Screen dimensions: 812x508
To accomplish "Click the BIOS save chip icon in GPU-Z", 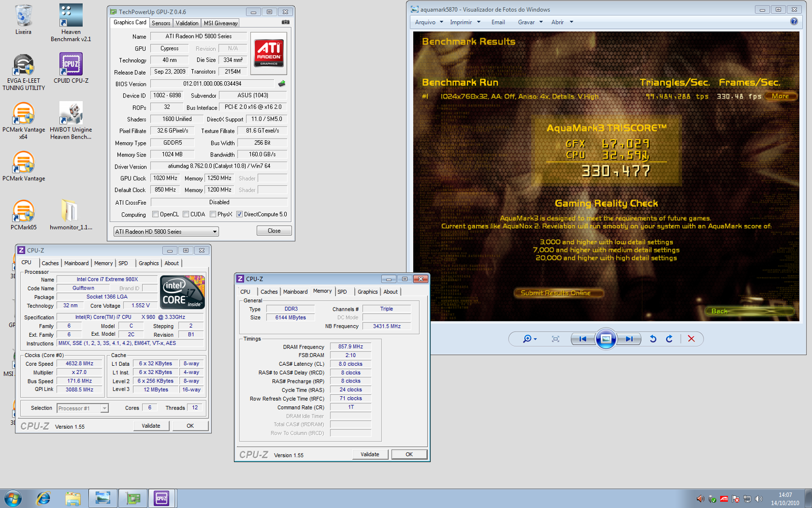I will tap(282, 83).
